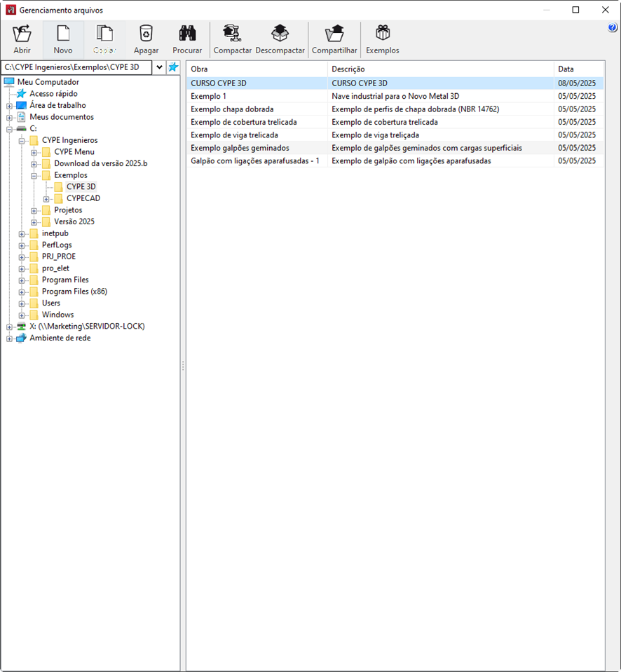The width and height of the screenshot is (621, 672).
Task: Select Meu Computador in the tree
Action: pos(48,82)
